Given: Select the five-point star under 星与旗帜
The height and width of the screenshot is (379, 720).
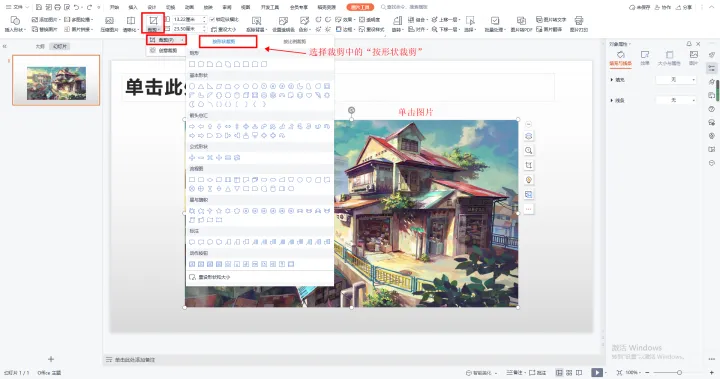Looking at the screenshot, I should pos(219,211).
